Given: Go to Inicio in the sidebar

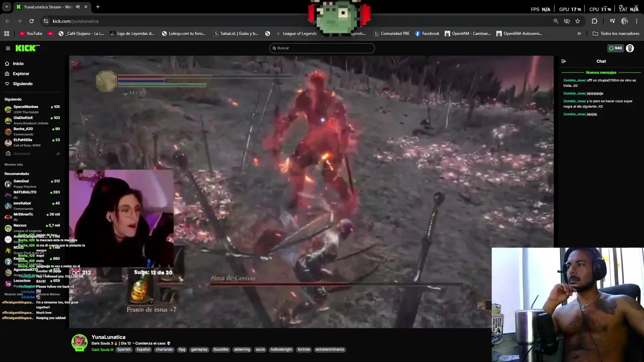Looking at the screenshot, I should (x=18, y=63).
